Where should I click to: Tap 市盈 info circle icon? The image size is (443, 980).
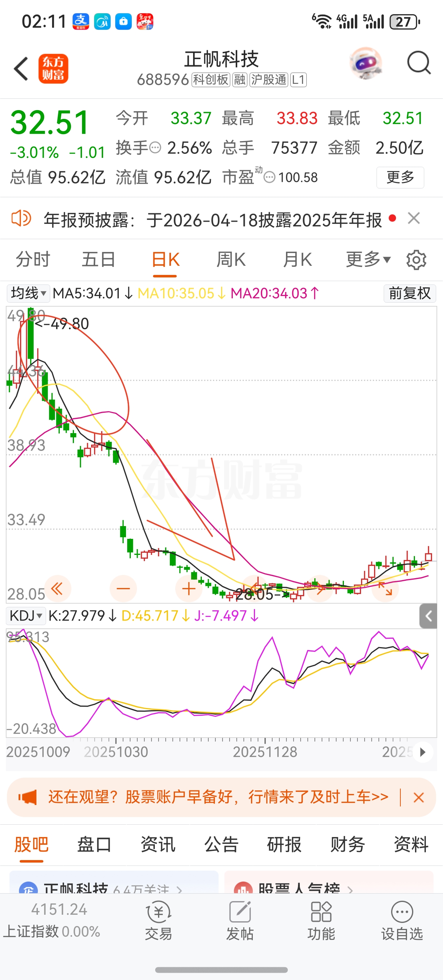[269, 177]
